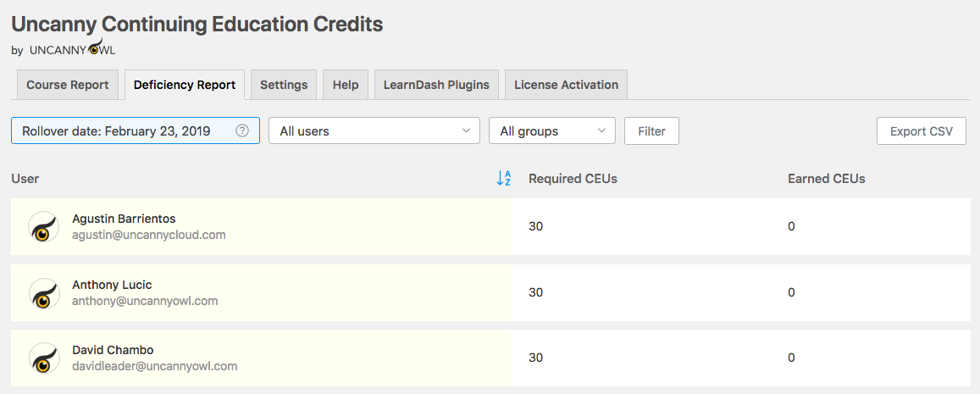Viewport: 980px width, 394px height.
Task: Switch to the Course Report tab
Action: click(68, 85)
